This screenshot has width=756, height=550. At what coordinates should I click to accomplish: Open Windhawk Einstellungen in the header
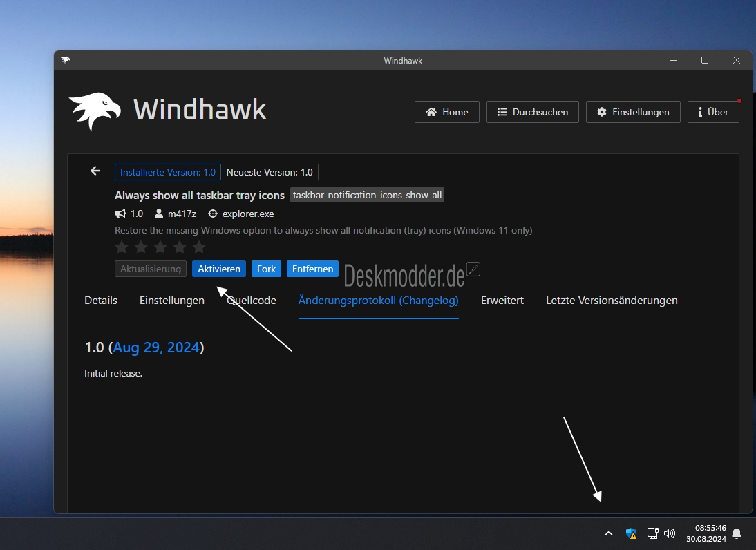click(633, 112)
